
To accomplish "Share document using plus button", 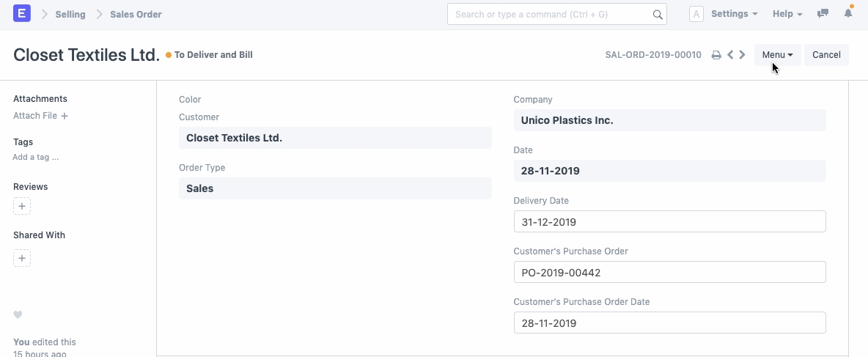I will (x=22, y=258).
